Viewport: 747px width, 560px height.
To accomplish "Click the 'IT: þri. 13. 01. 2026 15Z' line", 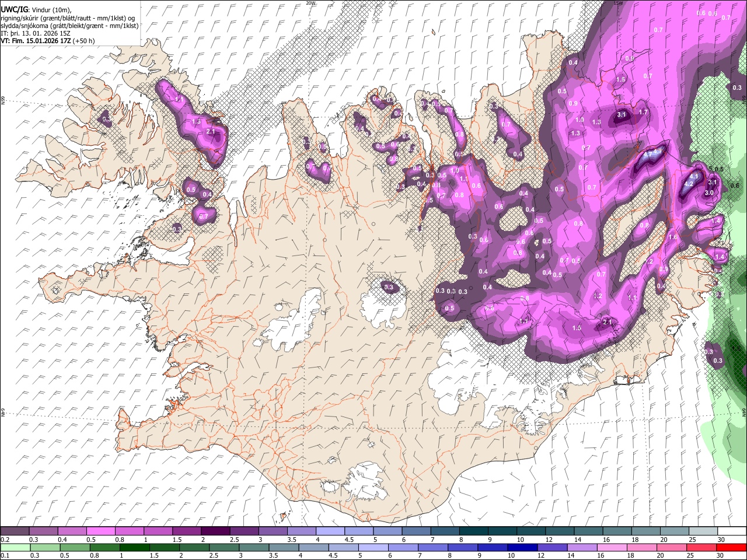I will pyautogui.click(x=36, y=33).
